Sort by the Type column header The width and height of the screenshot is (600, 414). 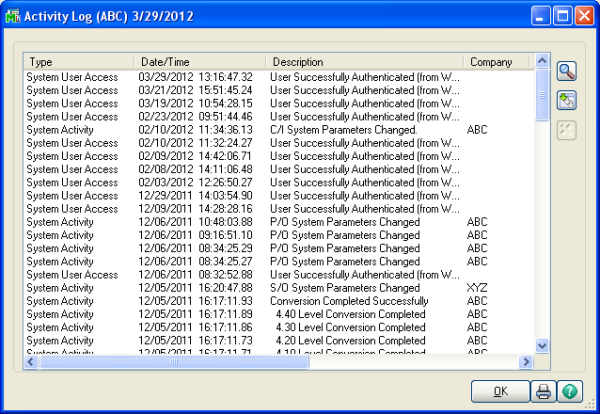pyautogui.click(x=80, y=61)
